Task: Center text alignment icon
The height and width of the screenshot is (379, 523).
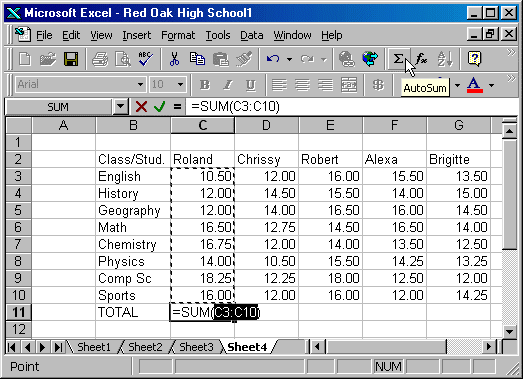Action: click(302, 85)
